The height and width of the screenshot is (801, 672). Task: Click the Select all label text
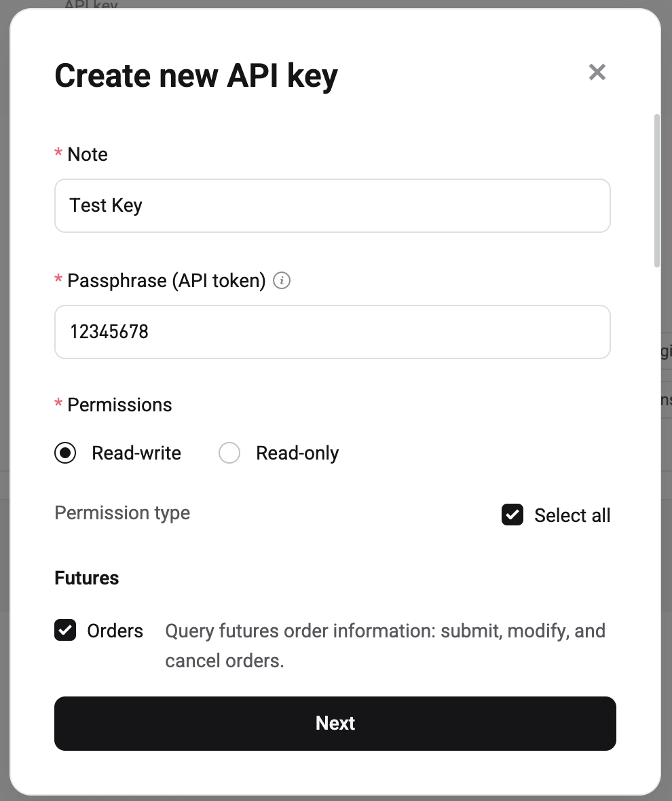pos(573,515)
